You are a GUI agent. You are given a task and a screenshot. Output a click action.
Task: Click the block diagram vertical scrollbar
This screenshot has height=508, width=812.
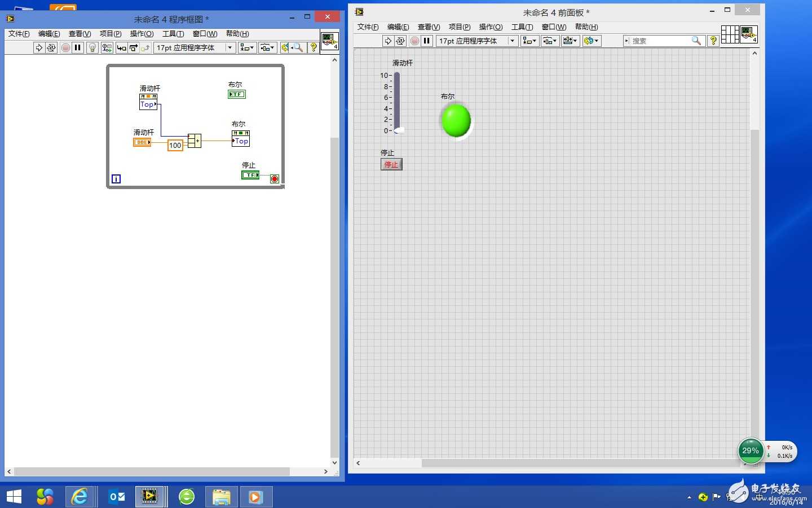334,261
